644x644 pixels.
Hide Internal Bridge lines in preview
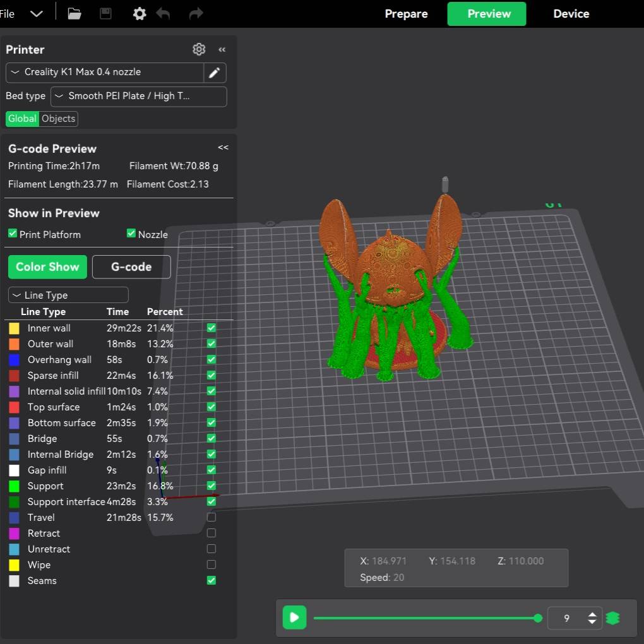click(x=212, y=454)
